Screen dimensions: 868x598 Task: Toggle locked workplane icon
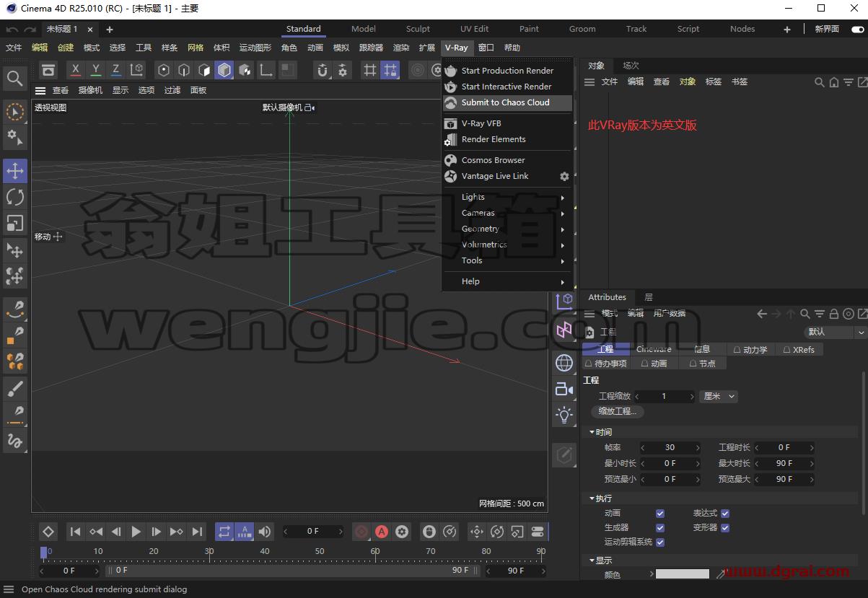[390, 70]
